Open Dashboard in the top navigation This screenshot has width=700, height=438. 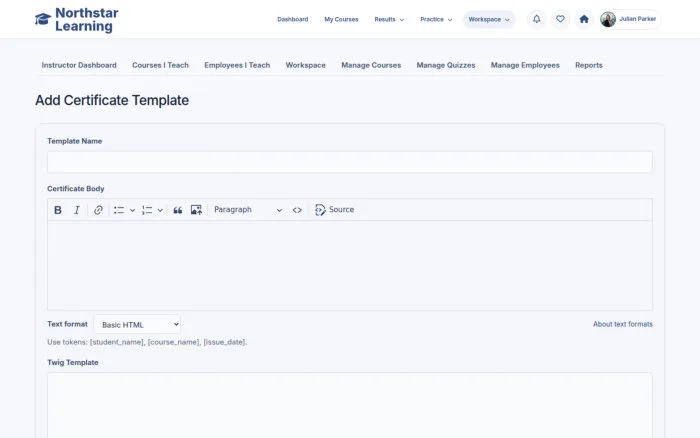(292, 19)
